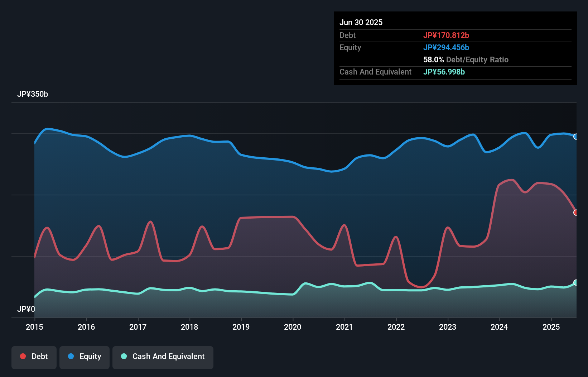Click the JP¥350b axis gridline label
The width and height of the screenshot is (588, 377).
33,94
